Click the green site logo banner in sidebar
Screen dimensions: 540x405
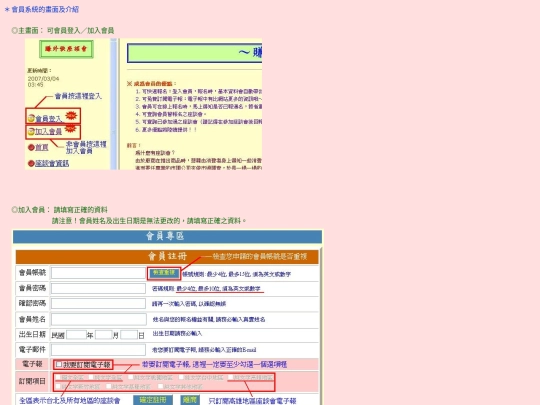tap(66, 49)
